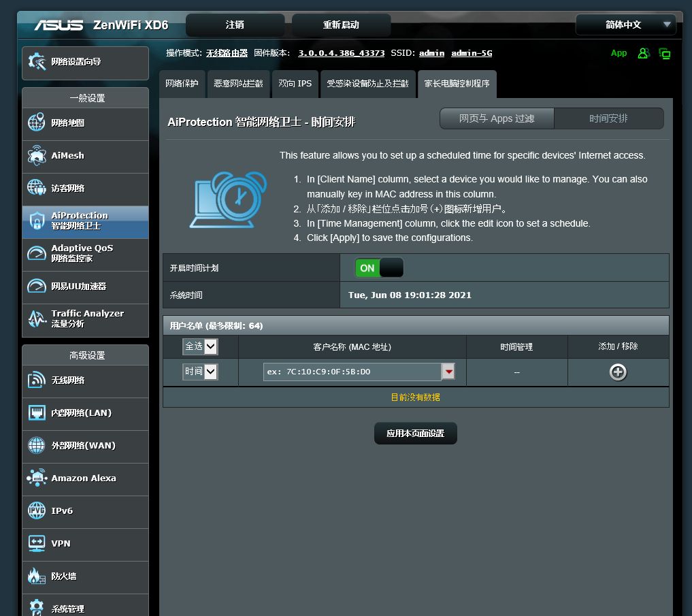
Task: Click the 客户名称 (MAC 地址) column header
Action: [x=352, y=347]
